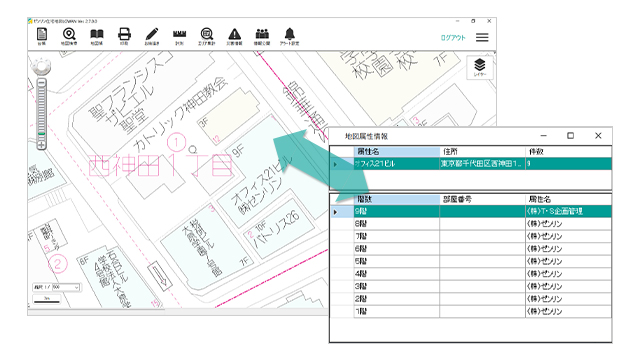Screen dimensions: 640x360
Task: Open the disaster information warning icon
Action: pyautogui.click(x=235, y=36)
